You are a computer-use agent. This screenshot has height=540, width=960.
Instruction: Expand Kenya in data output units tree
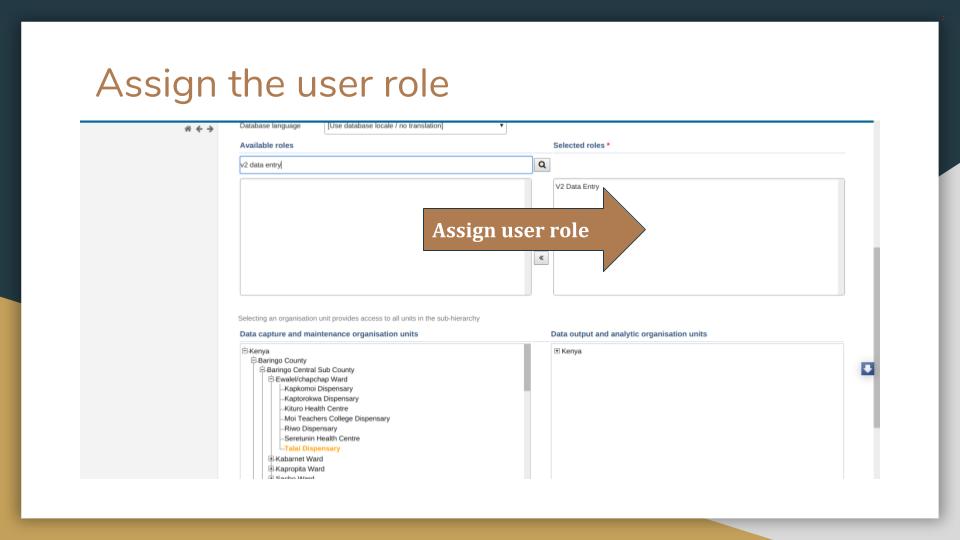pyautogui.click(x=557, y=351)
